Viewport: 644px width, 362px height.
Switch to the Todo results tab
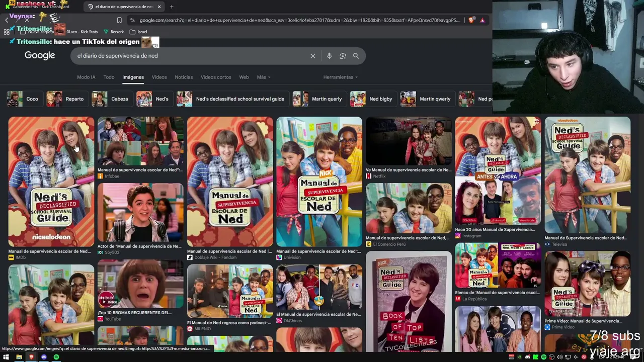click(x=109, y=77)
